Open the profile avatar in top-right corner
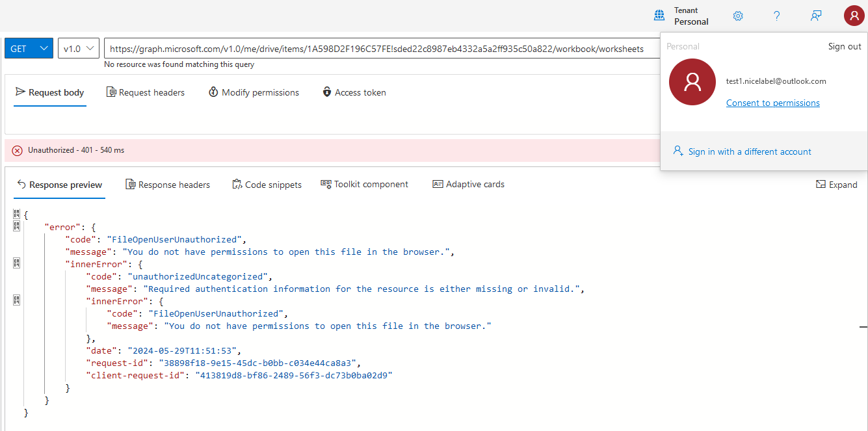The image size is (868, 431). pos(854,16)
